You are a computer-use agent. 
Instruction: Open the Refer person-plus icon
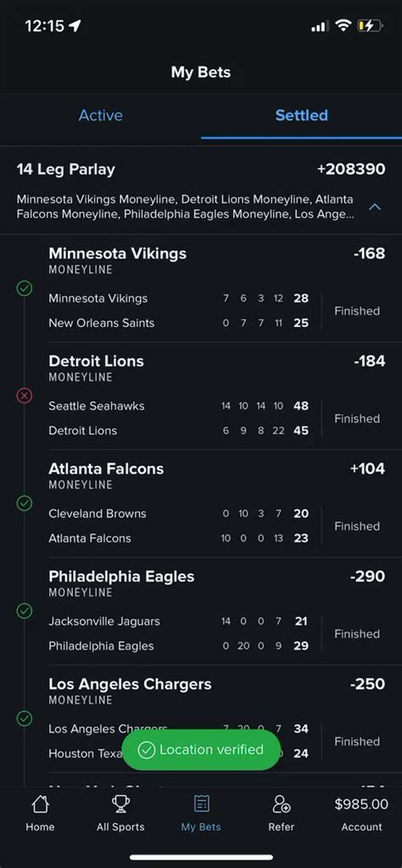pos(282,804)
